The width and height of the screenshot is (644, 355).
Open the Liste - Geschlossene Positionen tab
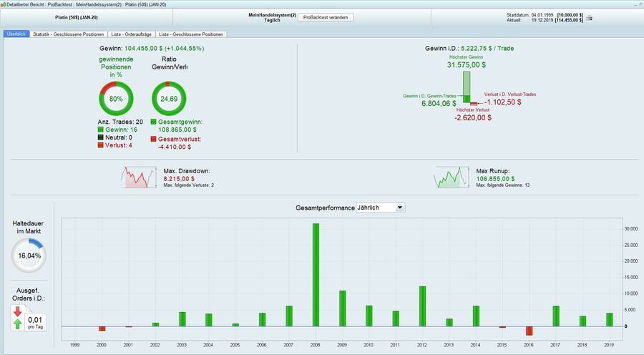(x=191, y=34)
